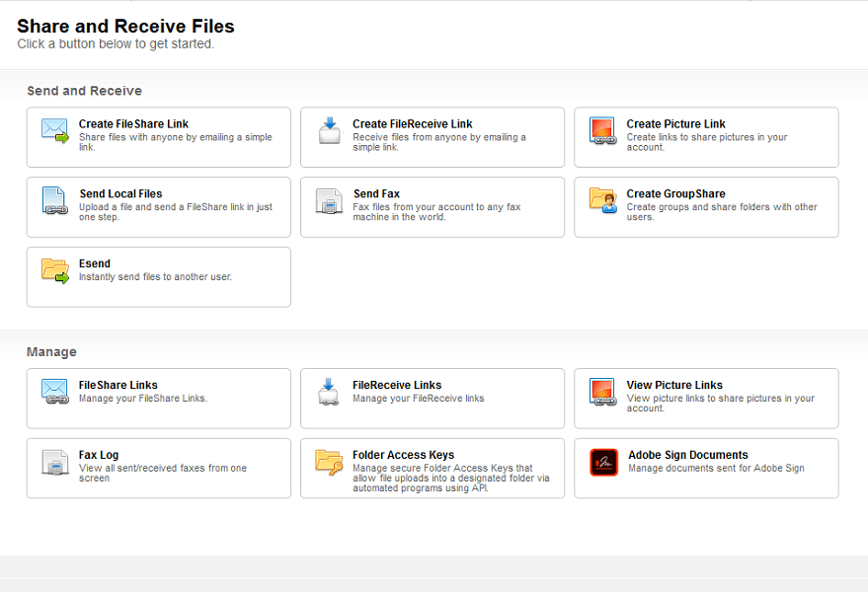Click the Create Picture Link image icon
Viewport: 868px width, 592px height.
pos(602,130)
